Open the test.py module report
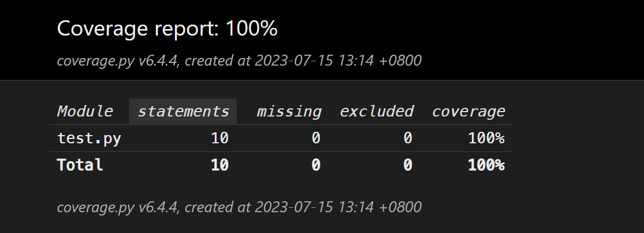Screen dimensions: 644x233 pos(89,138)
